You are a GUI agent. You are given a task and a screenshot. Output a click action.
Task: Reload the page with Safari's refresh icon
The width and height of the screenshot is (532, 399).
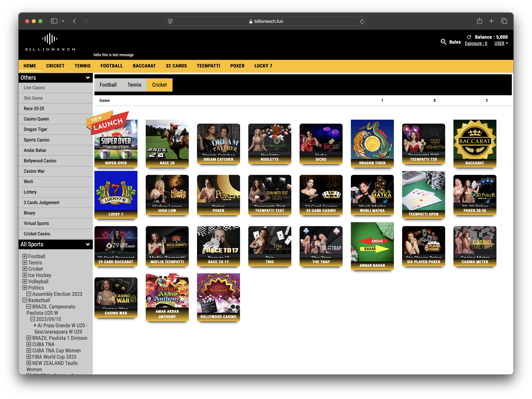(362, 21)
